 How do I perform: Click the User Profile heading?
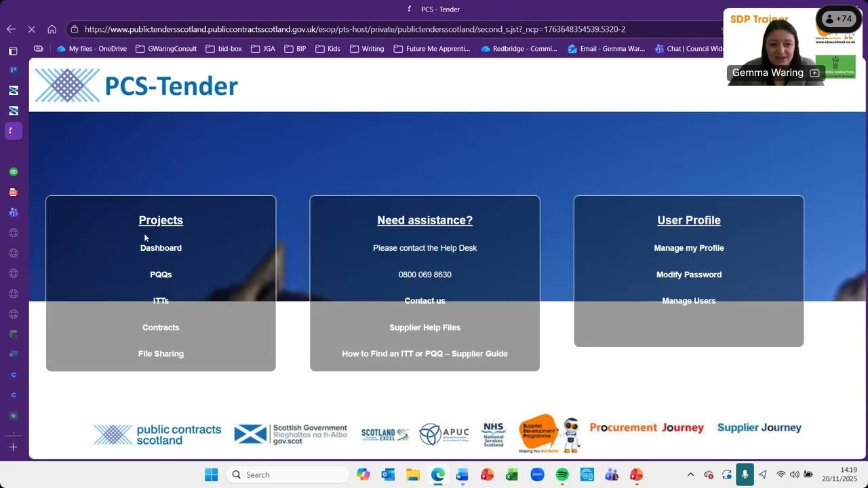689,220
